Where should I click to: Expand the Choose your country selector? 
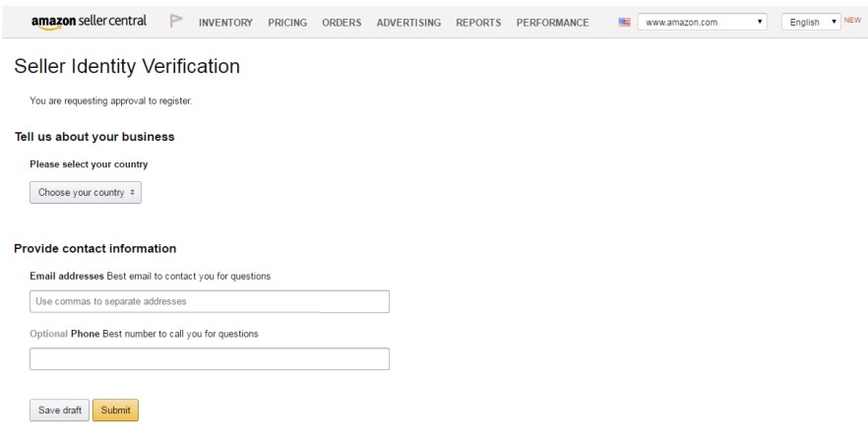86,192
